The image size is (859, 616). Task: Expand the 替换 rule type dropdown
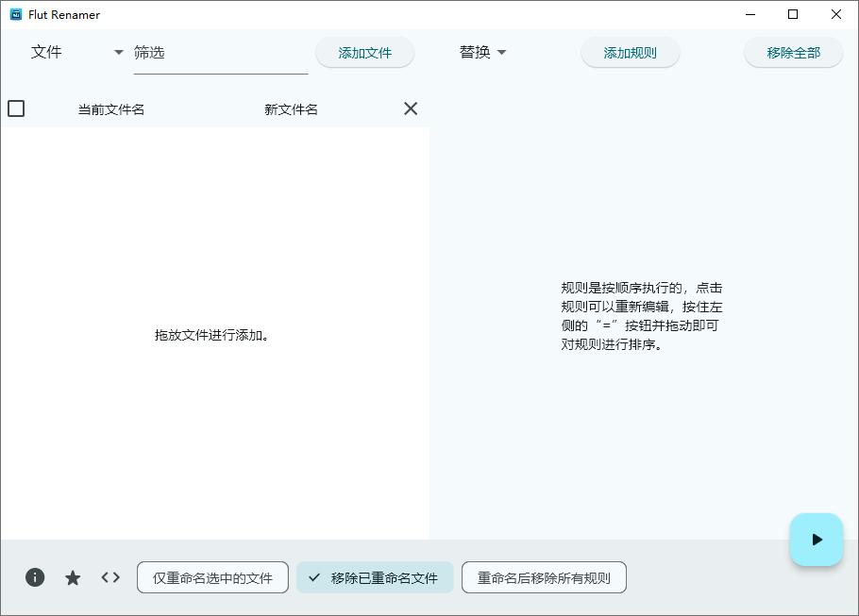(x=482, y=53)
